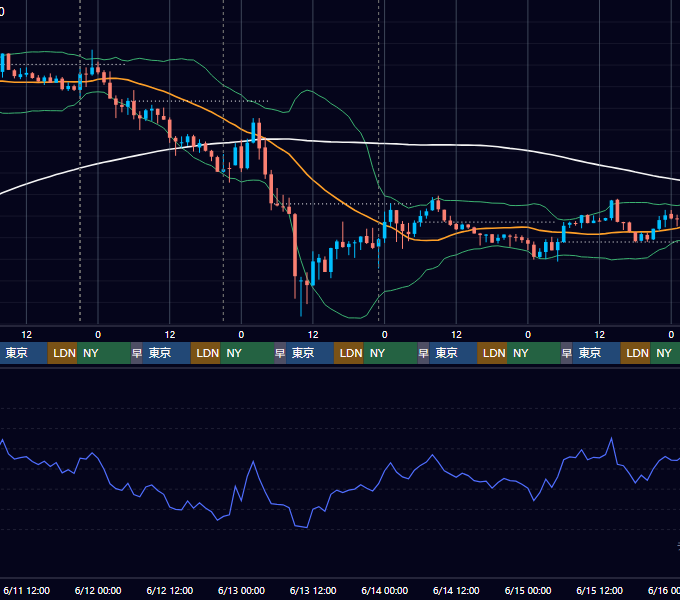
Task: Select the 東京 session block on 6/13
Action: tap(310, 353)
